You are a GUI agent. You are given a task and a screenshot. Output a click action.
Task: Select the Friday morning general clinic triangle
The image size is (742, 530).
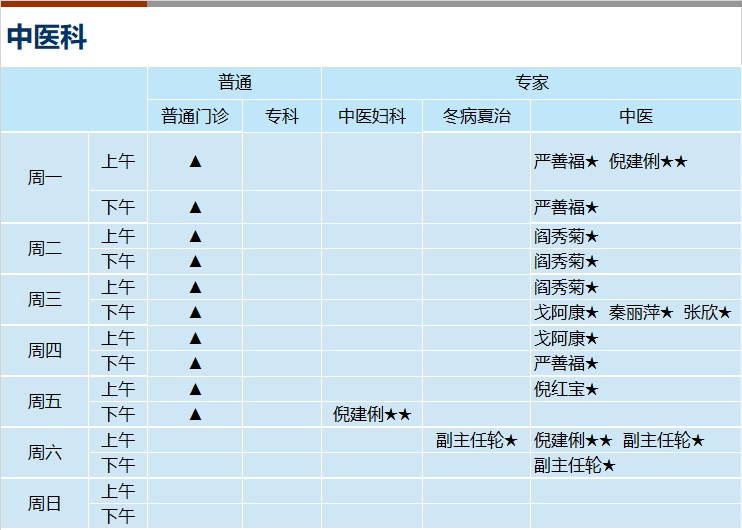195,389
